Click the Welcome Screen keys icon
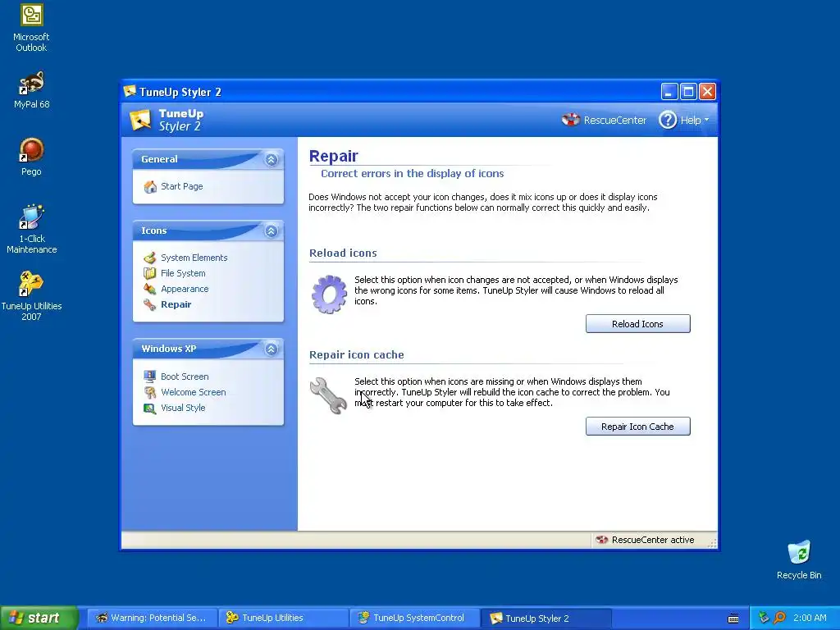Screen dimensions: 840x630 150,392
